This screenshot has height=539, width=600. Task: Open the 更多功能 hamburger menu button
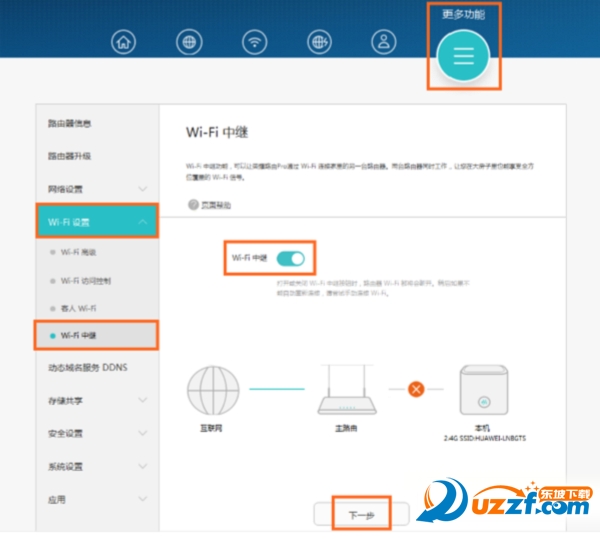463,56
